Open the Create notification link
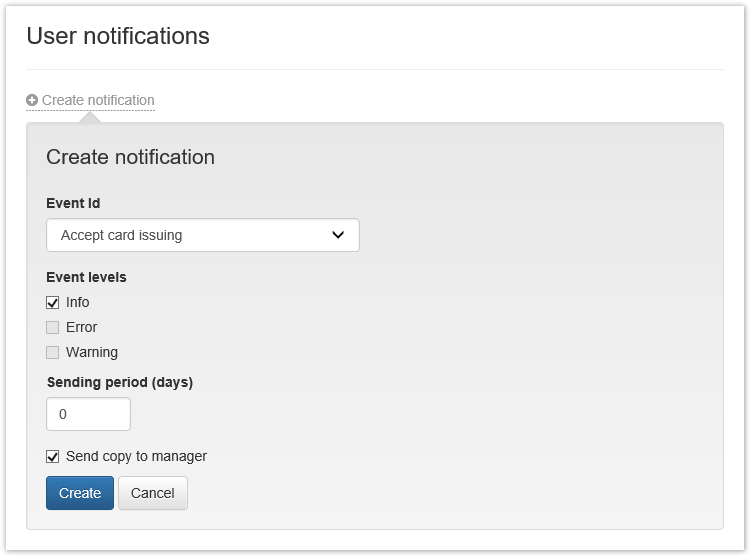The image size is (750, 556). (98, 101)
